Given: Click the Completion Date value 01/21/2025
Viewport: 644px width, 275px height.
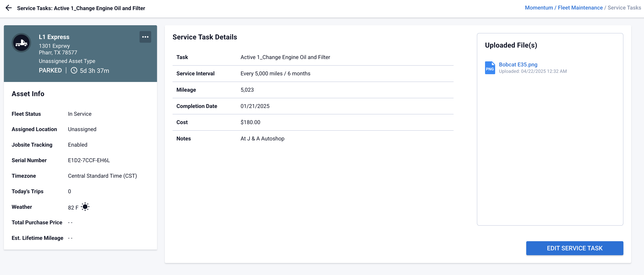Looking at the screenshot, I should pos(255,106).
